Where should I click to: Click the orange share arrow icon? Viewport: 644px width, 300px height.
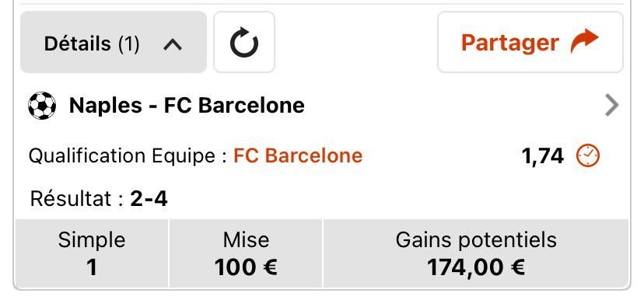[x=584, y=41]
